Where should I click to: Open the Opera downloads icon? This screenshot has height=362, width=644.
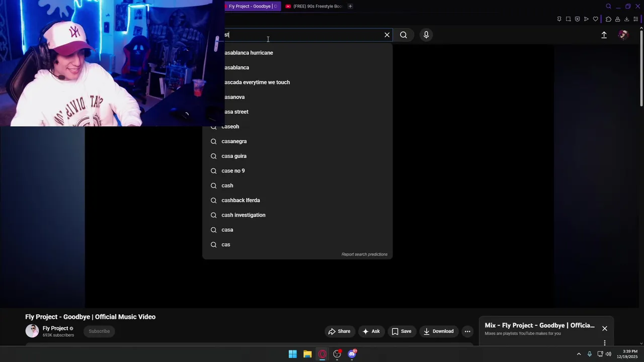click(626, 19)
